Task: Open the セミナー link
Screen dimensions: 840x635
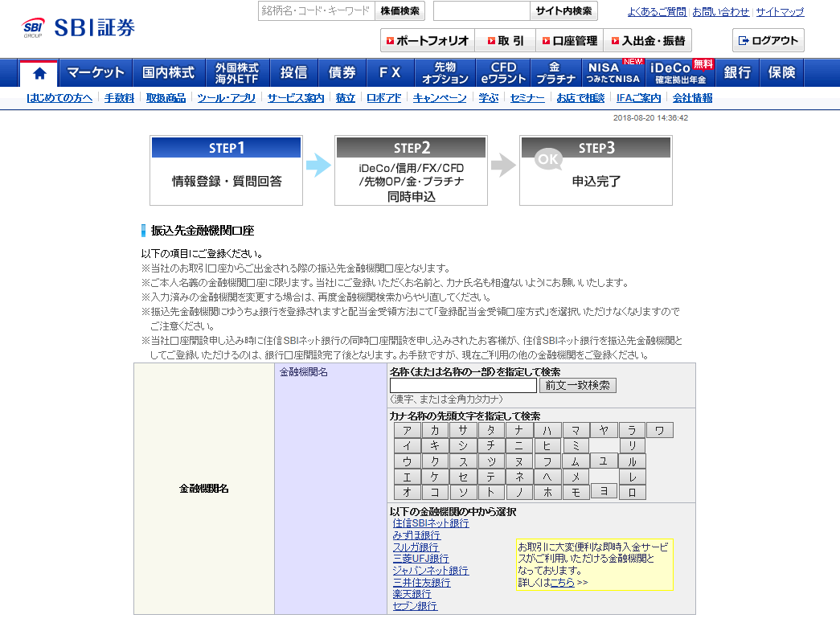Action: click(x=527, y=98)
